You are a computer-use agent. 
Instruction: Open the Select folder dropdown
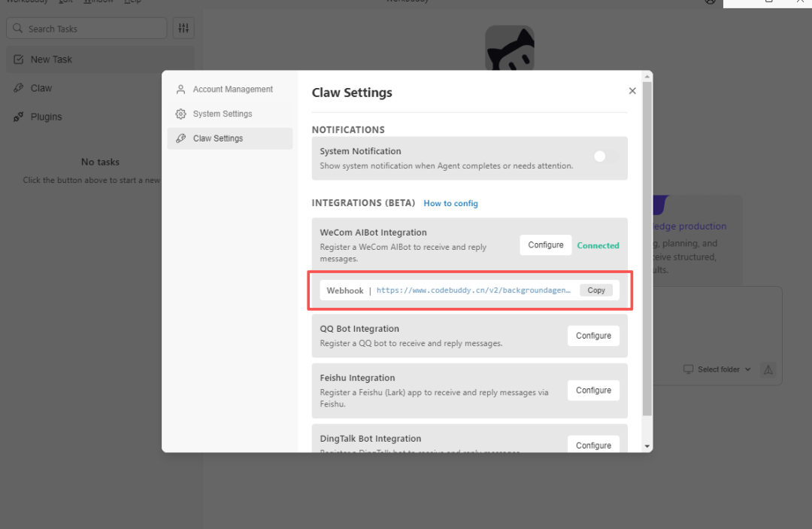[717, 369]
